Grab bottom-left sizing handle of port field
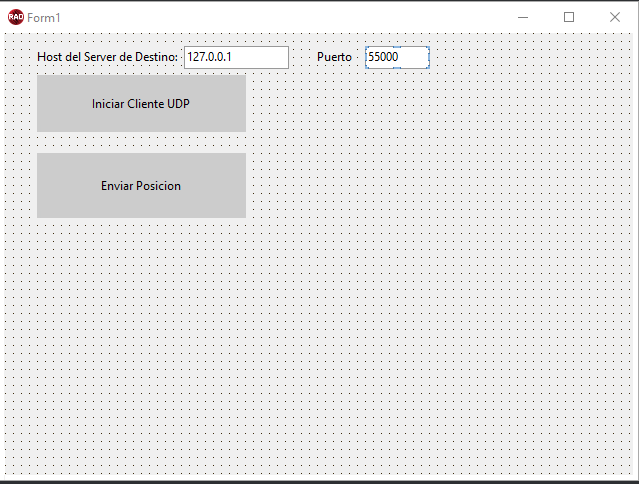The width and height of the screenshot is (639, 484). tap(367, 67)
